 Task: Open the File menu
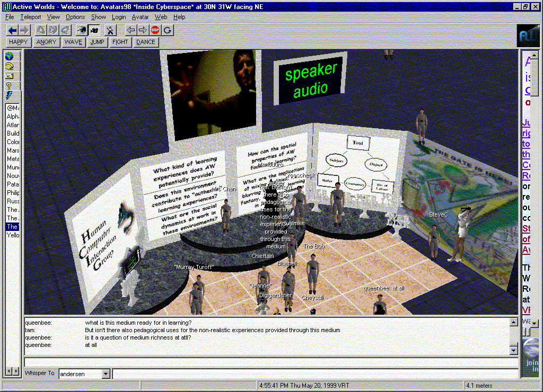point(10,17)
